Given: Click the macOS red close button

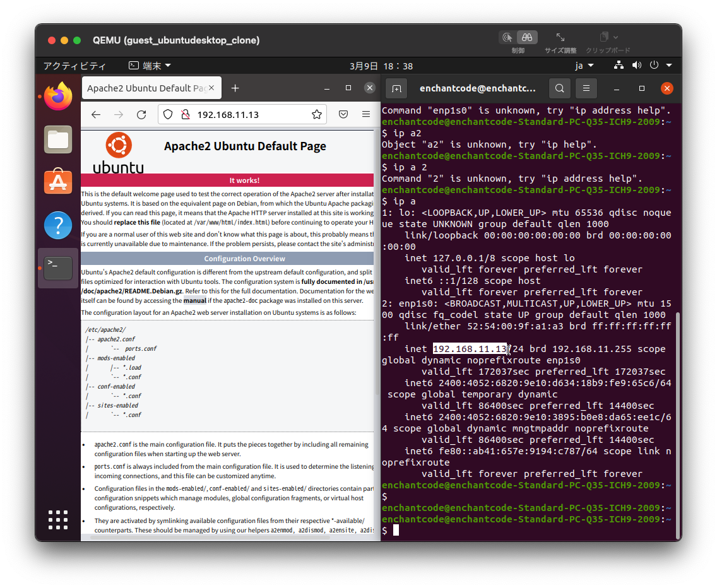Looking at the screenshot, I should tap(52, 40).
